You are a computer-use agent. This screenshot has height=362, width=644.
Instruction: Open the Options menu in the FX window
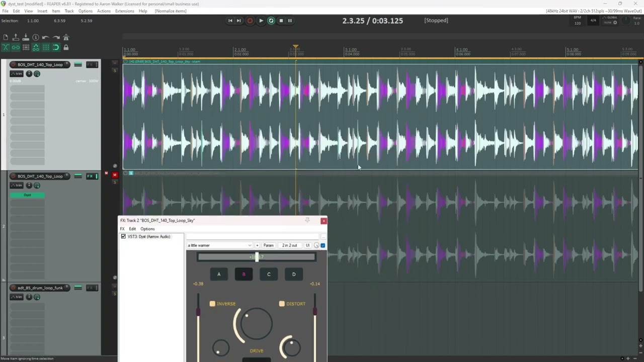147,229
